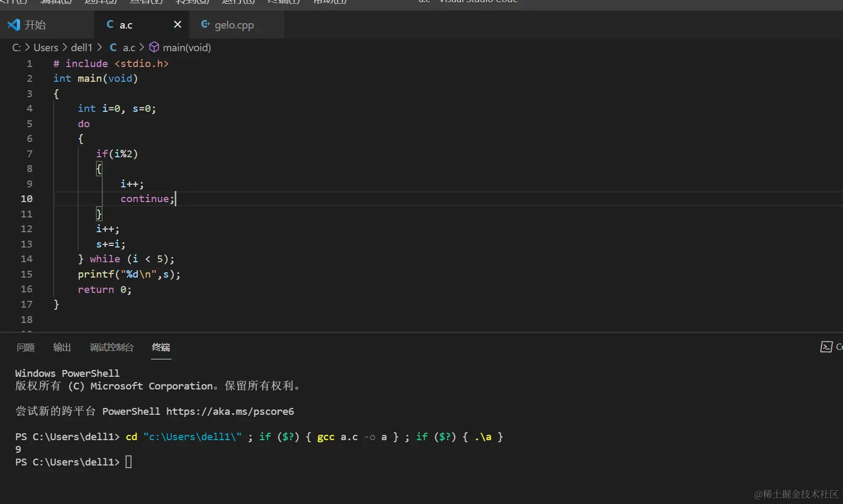Click the "# include <stdio.h>" code line

pyautogui.click(x=111, y=63)
